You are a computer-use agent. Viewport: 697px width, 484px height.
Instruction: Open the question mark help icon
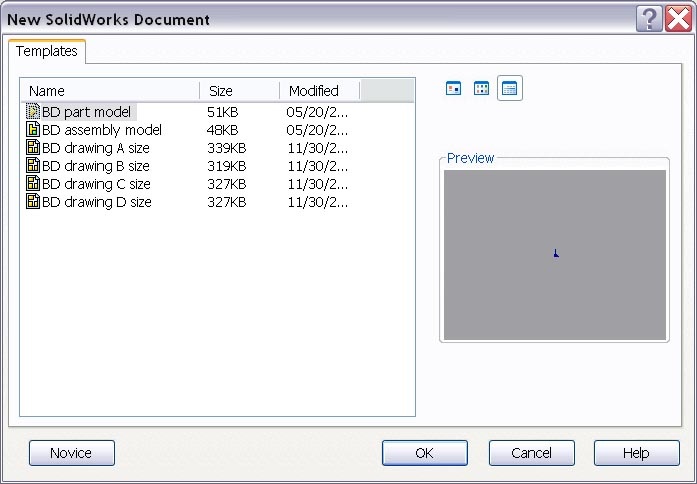(649, 20)
